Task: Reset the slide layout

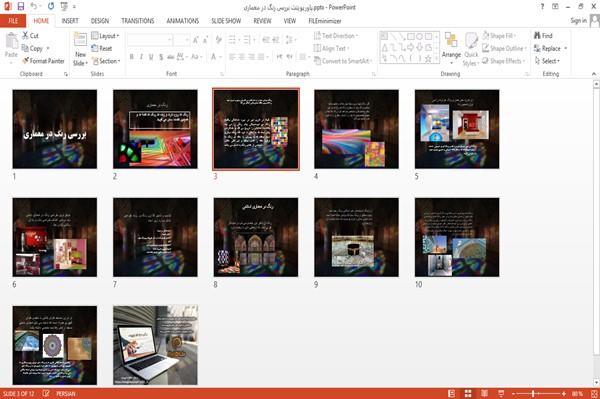Action: pyautogui.click(x=101, y=48)
